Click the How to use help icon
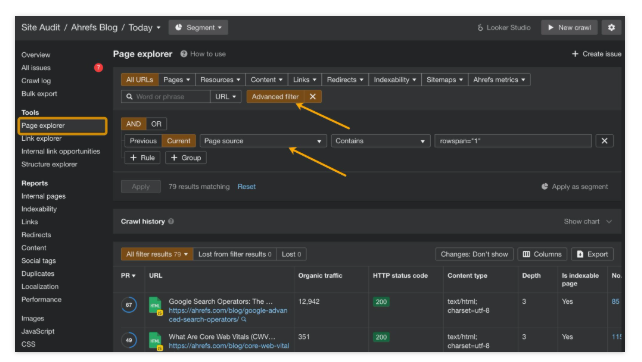Image resolution: width=642 pixels, height=362 pixels. (184, 54)
